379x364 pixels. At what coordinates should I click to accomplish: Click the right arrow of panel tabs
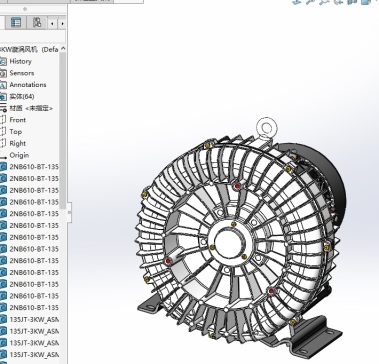62,24
